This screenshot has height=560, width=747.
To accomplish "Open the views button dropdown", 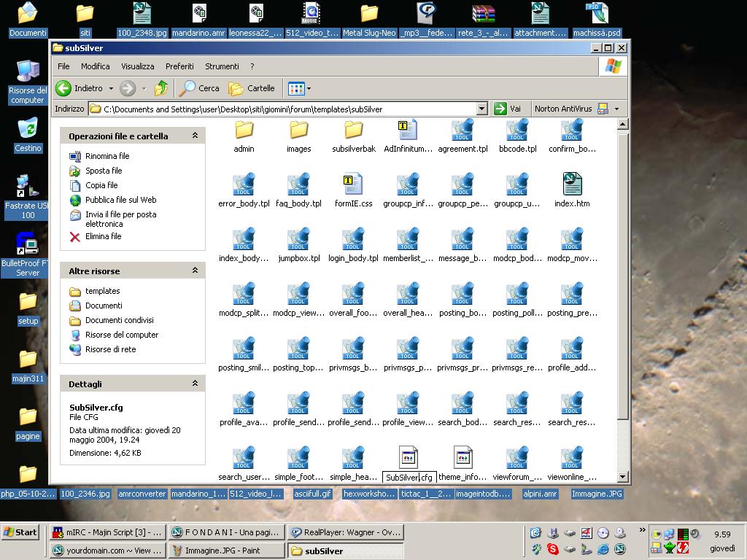I will (309, 88).
